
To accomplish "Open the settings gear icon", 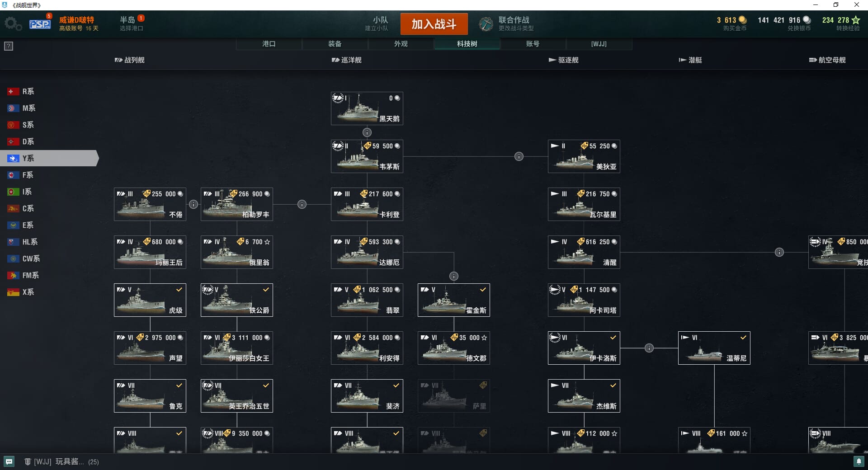I will click(x=13, y=23).
